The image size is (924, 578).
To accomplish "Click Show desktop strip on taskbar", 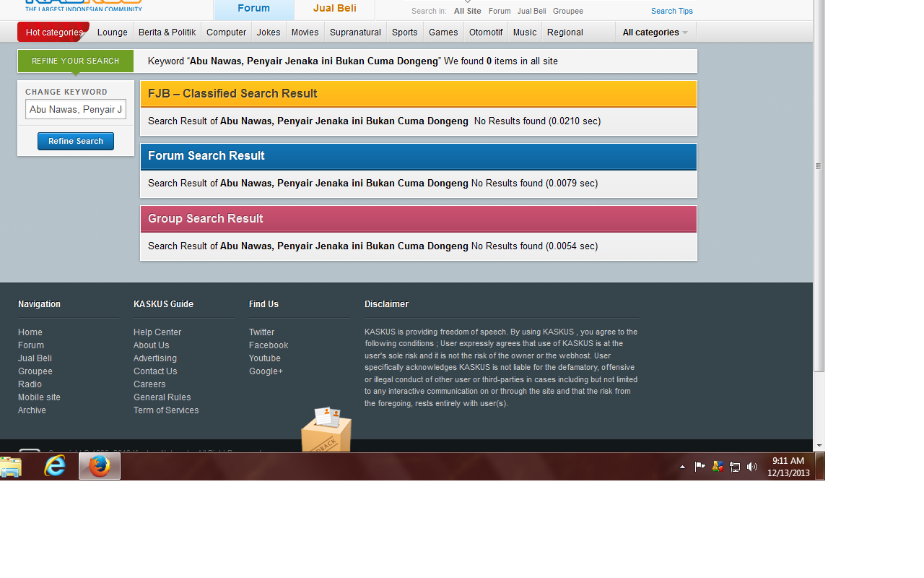I will [820, 467].
